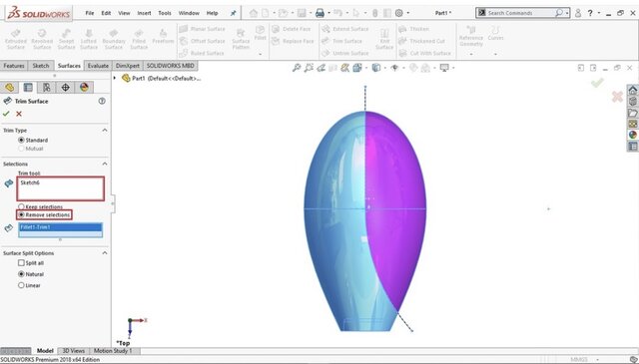639x364 pixels.
Task: Choose the Thickened Cut tool
Action: tap(421, 41)
